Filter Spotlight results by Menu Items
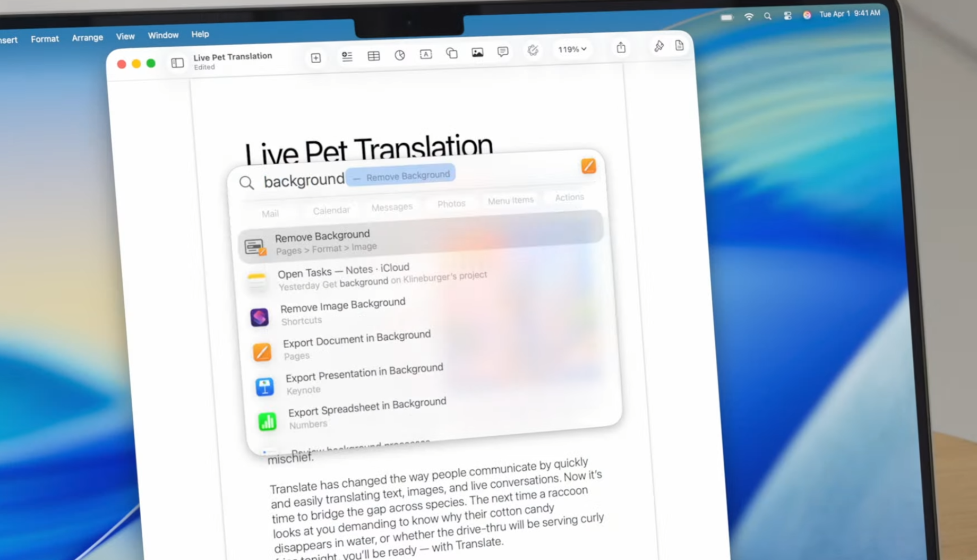Viewport: 977px width, 560px height. click(x=510, y=200)
